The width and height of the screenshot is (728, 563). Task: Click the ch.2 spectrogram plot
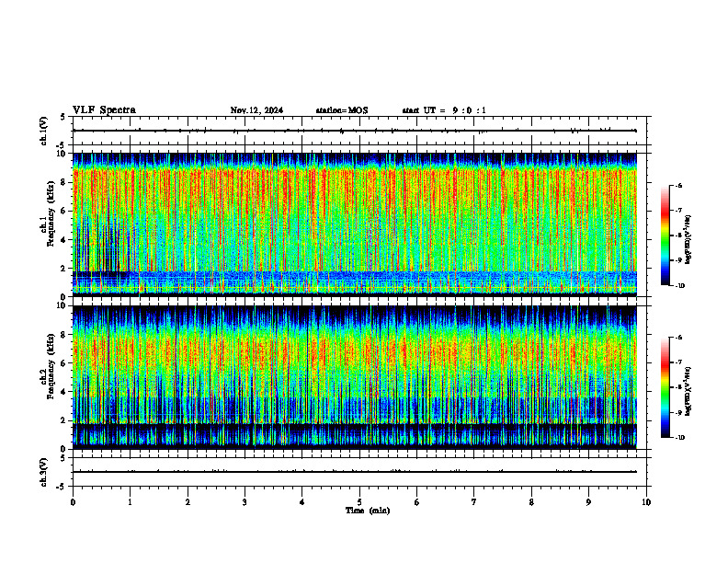click(x=355, y=377)
